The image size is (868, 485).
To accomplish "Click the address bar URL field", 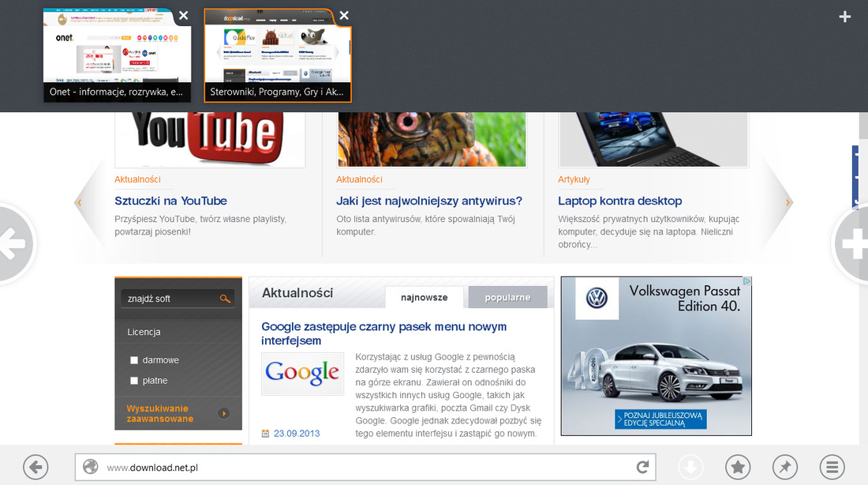I will (365, 468).
